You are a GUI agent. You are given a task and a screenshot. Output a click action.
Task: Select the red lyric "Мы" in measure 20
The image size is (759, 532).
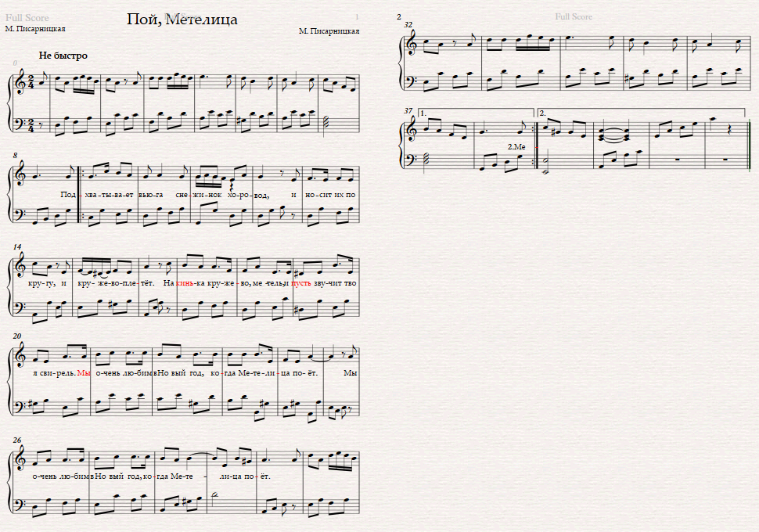84,372
